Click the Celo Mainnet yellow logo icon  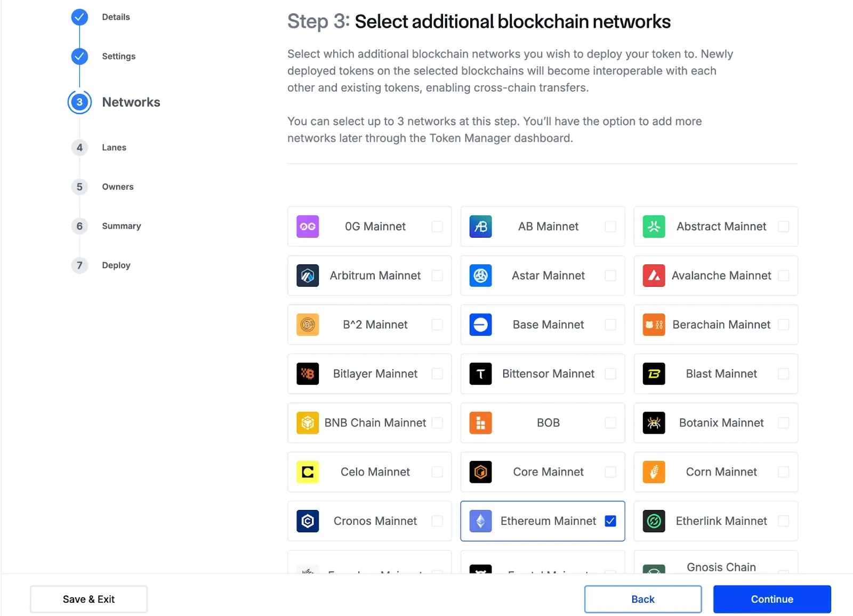pyautogui.click(x=308, y=472)
